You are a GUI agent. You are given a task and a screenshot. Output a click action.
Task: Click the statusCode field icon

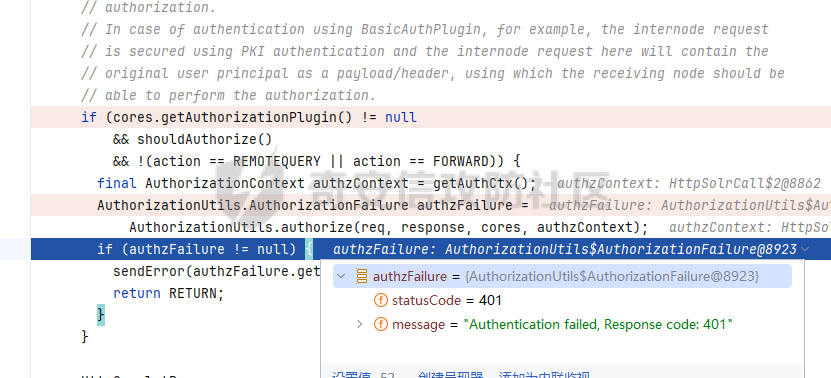point(381,301)
